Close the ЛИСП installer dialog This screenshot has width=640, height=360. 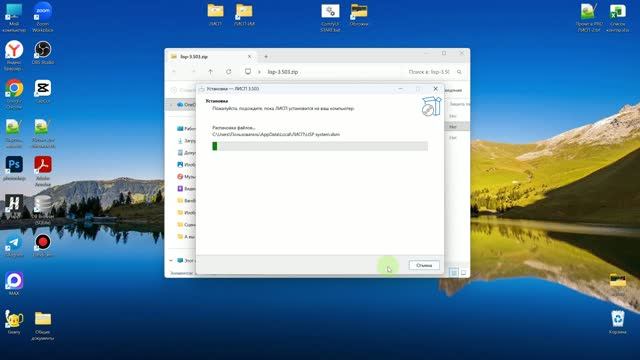[x=436, y=89]
